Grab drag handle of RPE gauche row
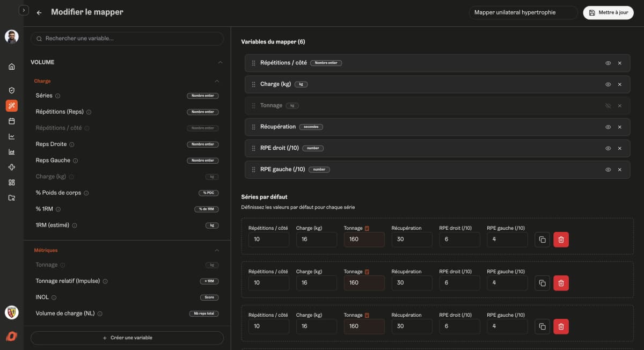 click(x=253, y=170)
